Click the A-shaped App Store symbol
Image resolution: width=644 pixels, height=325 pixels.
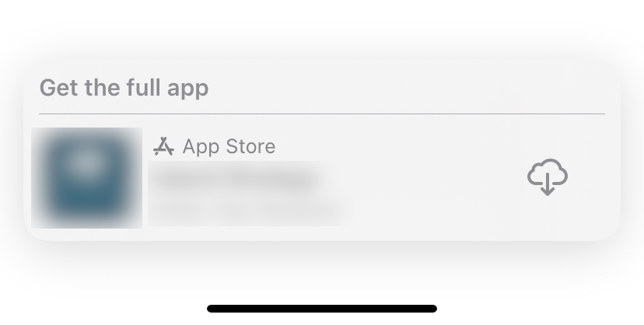163,146
